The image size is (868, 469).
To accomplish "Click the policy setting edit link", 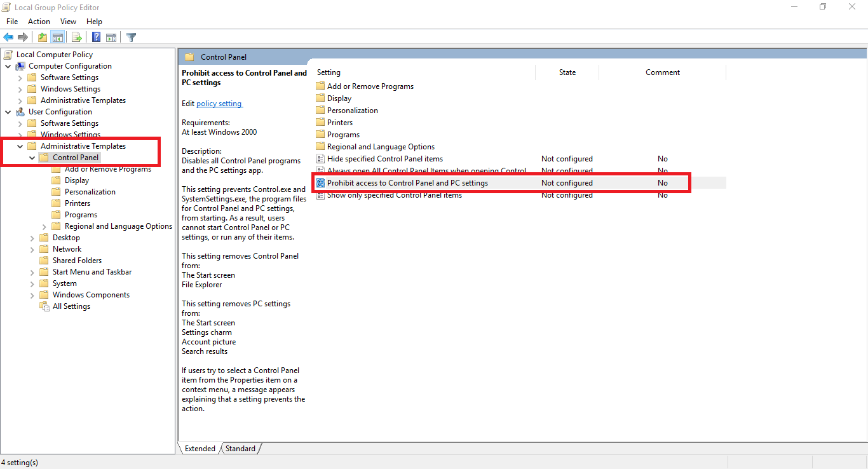I will (219, 103).
